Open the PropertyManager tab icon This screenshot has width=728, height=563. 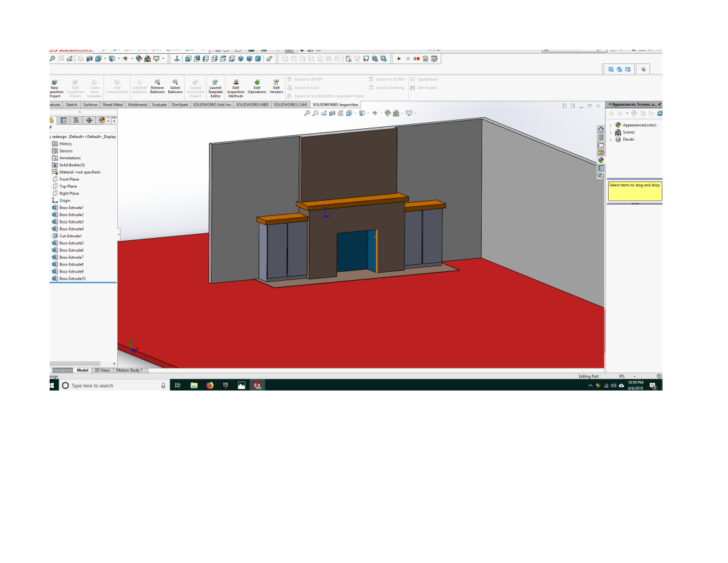pyautogui.click(x=63, y=120)
